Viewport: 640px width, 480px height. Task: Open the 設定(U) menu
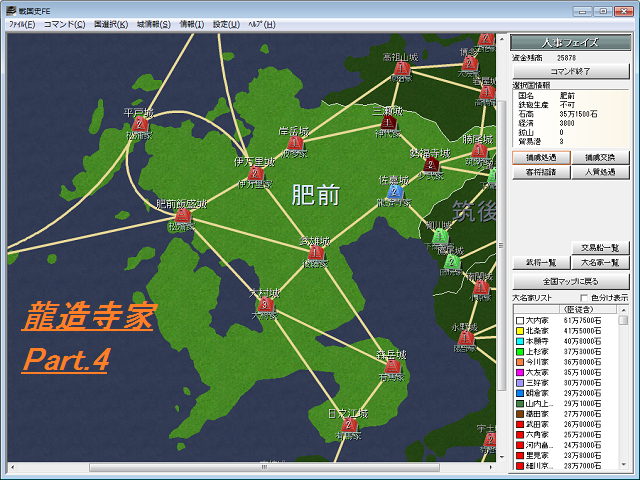pos(226,24)
